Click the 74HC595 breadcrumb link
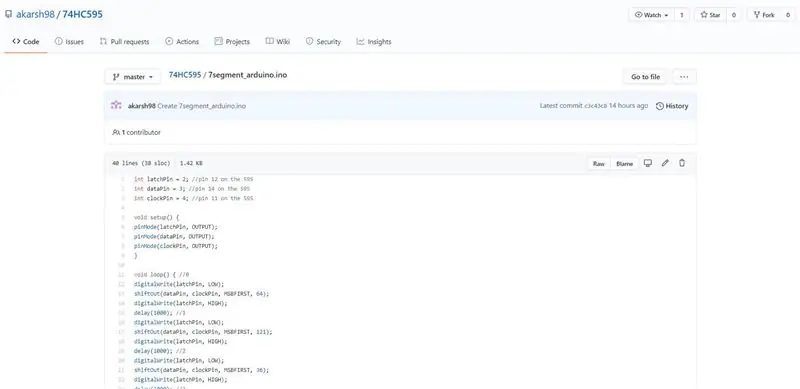Screen dimensions: 800x389 click(x=185, y=75)
